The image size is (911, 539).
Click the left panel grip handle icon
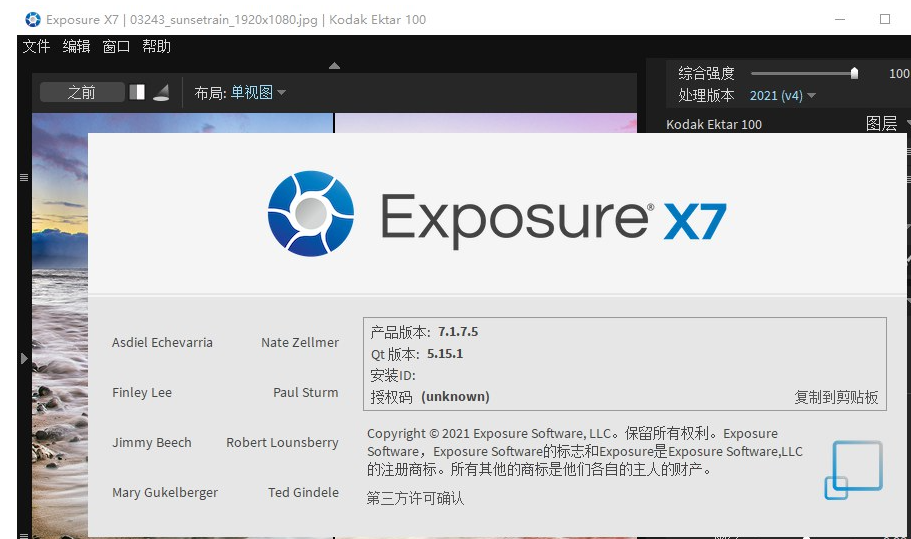pyautogui.click(x=24, y=178)
